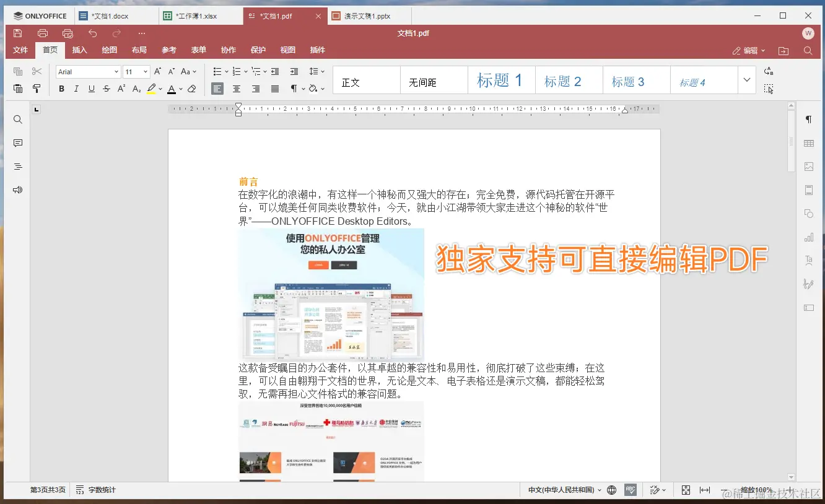Center align the text
Image resolution: width=825 pixels, height=504 pixels.
point(237,89)
